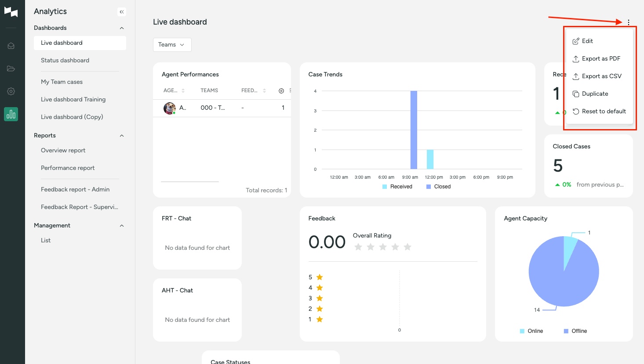The image size is (644, 364).
Task: Click the 2-star rating row star
Action: click(320, 309)
